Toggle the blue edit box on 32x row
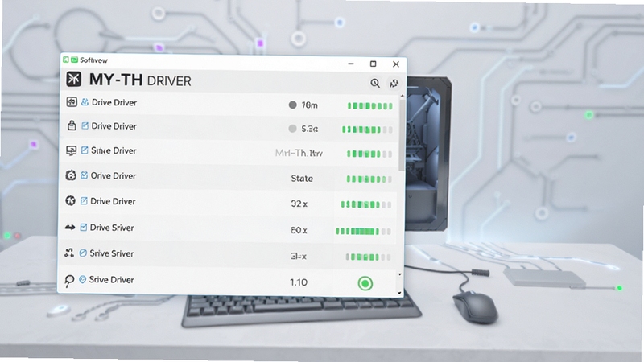This screenshot has height=362, width=644. click(84, 201)
